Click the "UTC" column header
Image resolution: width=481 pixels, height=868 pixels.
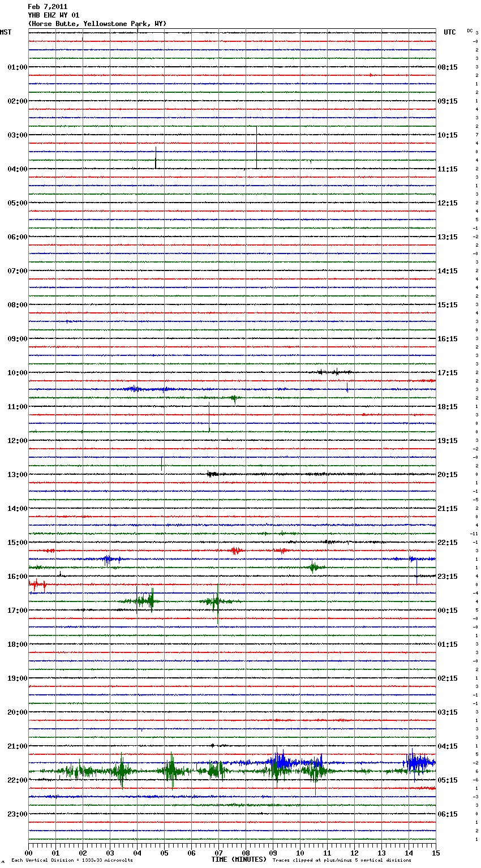[450, 32]
